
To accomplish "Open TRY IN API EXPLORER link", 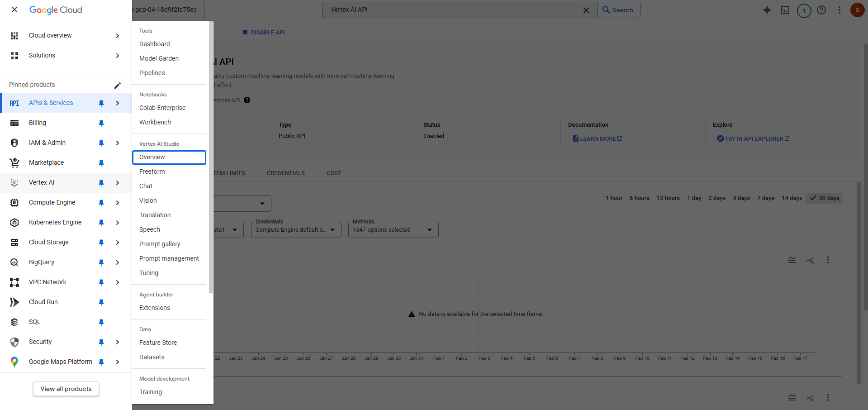I will coord(754,139).
